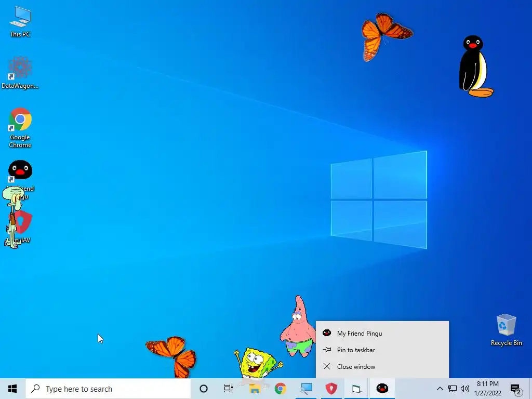Select the DataWagon desktop shortcut
This screenshot has width=532, height=399.
pos(20,73)
